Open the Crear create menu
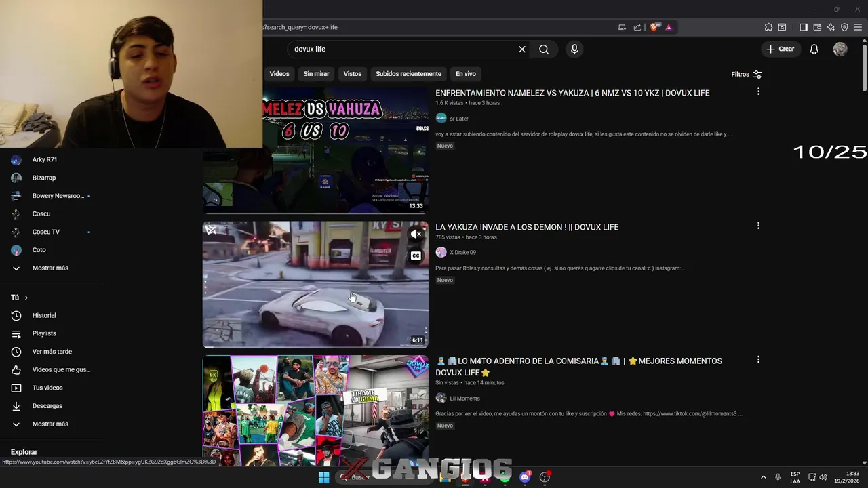Viewport: 868px width, 488px height. coord(781,49)
